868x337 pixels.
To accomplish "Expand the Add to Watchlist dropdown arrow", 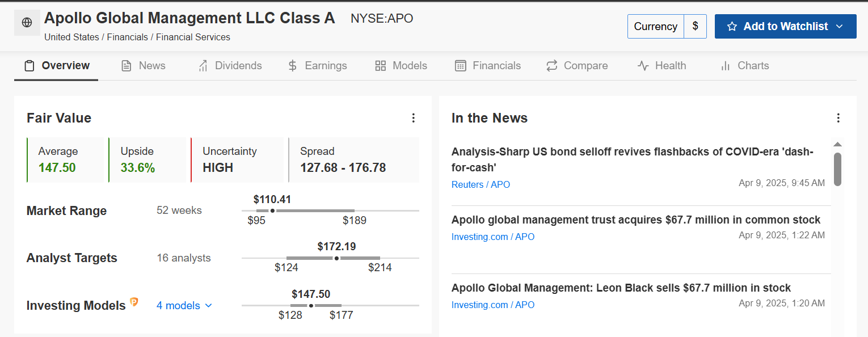I will point(840,27).
